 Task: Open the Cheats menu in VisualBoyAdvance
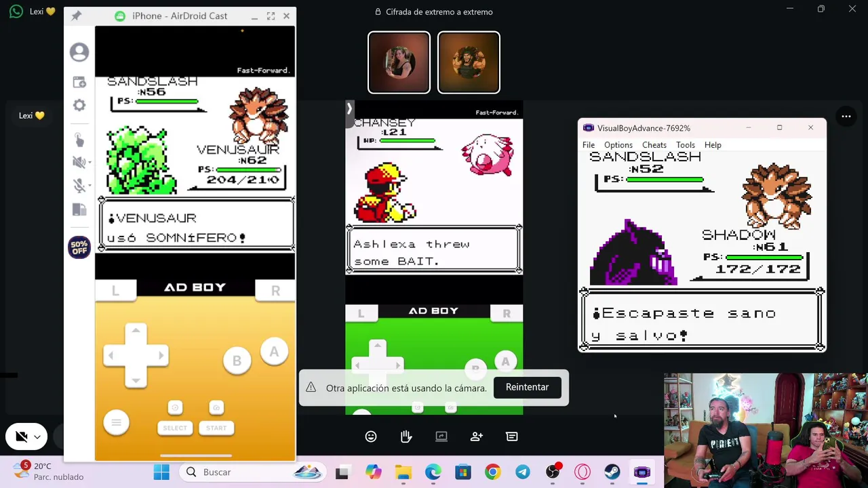coord(654,145)
